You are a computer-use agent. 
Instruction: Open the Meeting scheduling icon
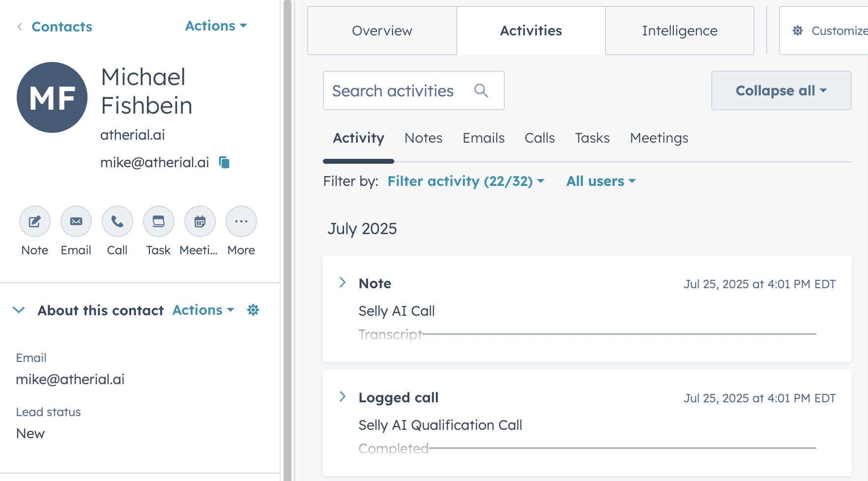point(200,221)
